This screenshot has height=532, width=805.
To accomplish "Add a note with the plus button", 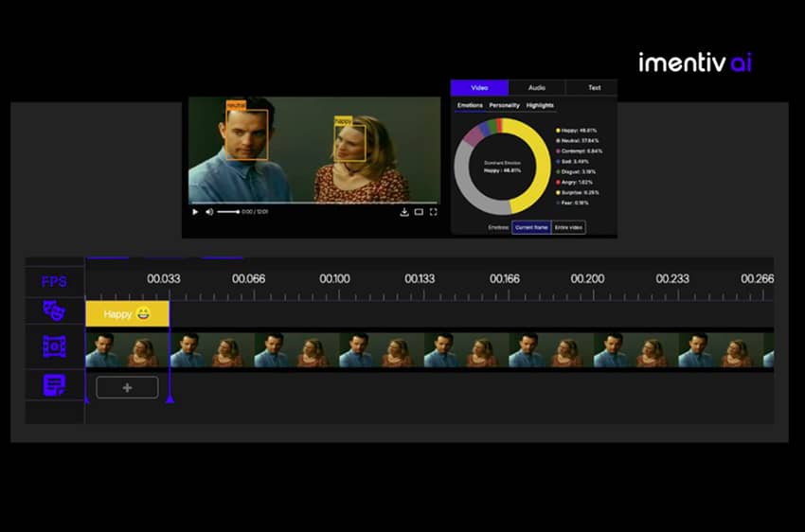I will (127, 388).
